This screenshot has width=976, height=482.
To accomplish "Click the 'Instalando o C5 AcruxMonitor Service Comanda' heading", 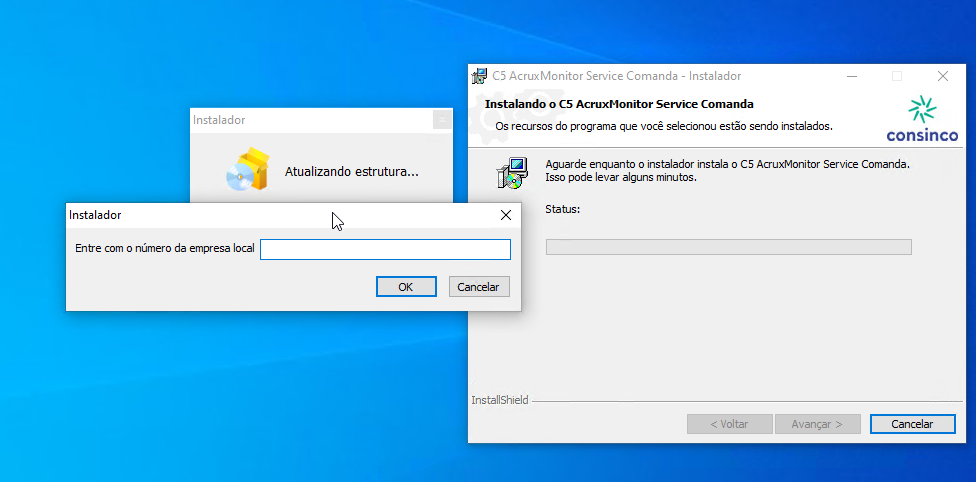I will tap(619, 104).
